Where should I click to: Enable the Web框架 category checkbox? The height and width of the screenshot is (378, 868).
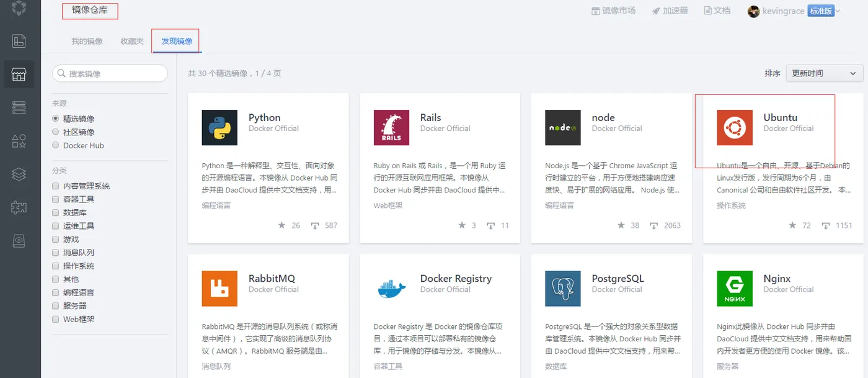pyautogui.click(x=56, y=320)
